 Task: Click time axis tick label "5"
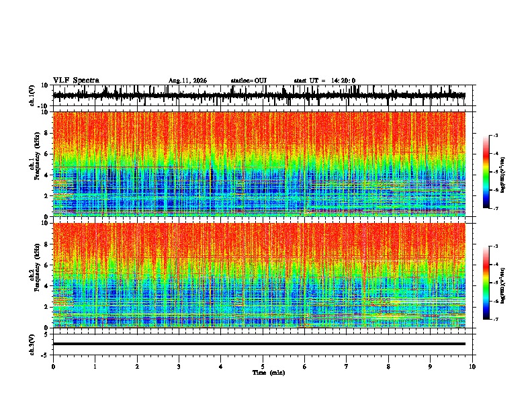point(263,367)
